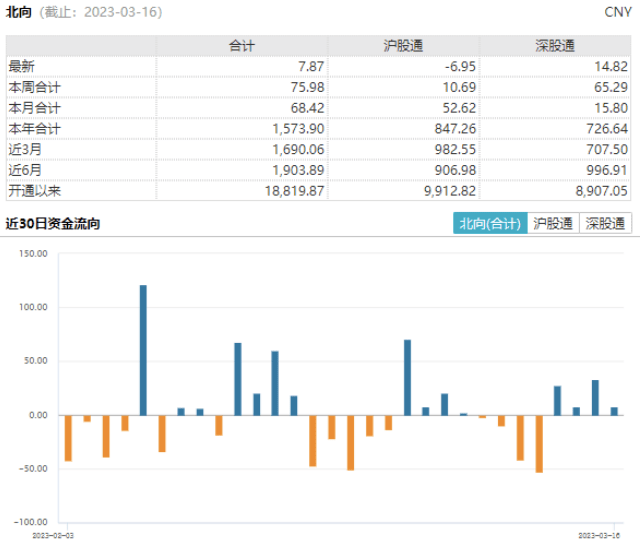Click the 2023-03-16 axis date label

click(599, 535)
